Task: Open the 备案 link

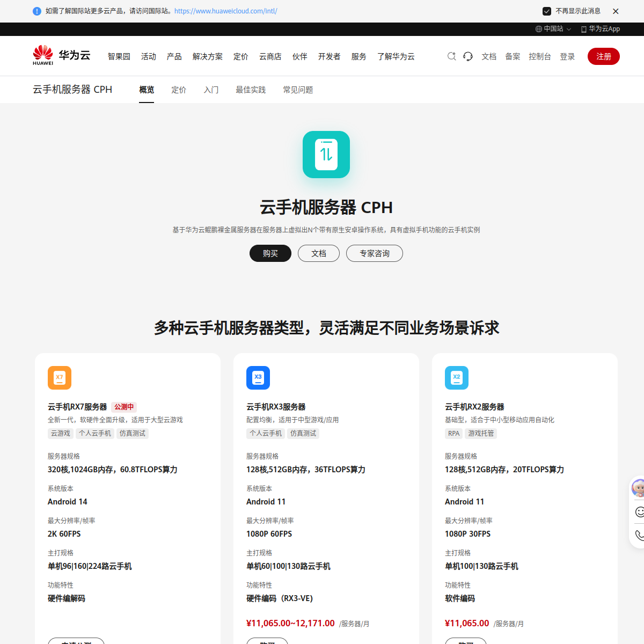Action: 513,56
